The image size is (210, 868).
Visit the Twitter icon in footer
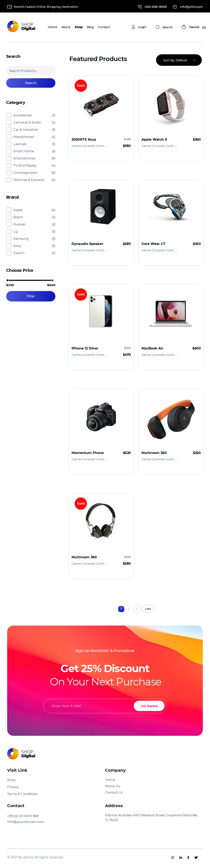tap(196, 857)
